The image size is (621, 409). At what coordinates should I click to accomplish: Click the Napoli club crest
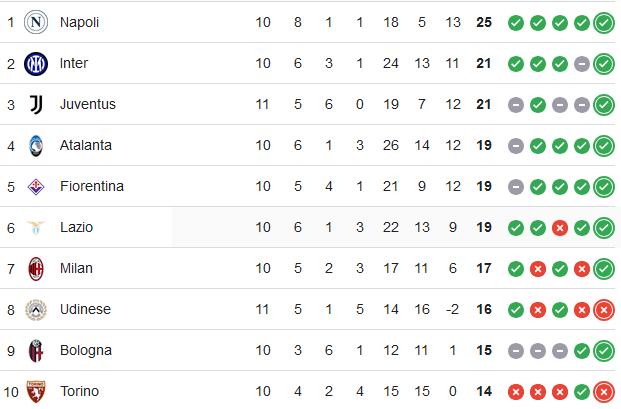(36, 22)
